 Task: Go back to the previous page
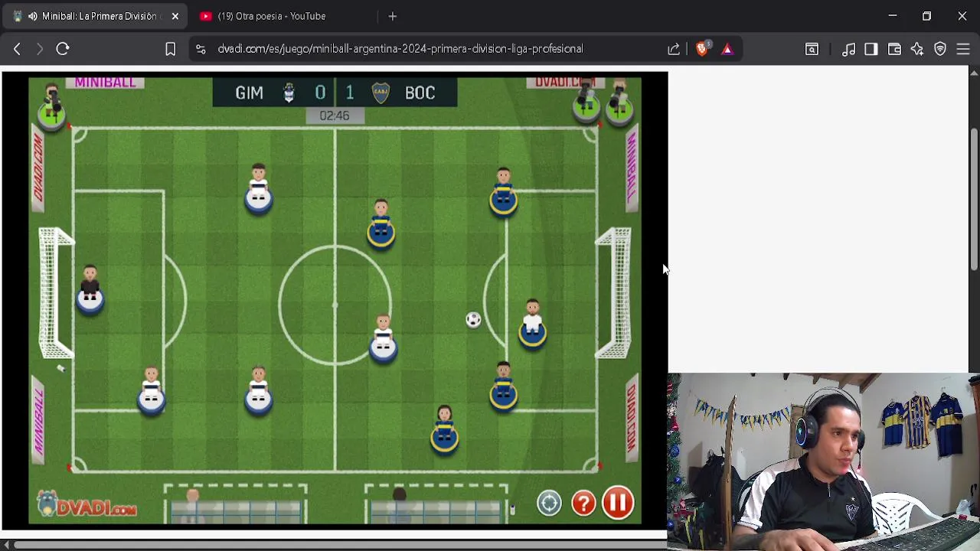tap(17, 49)
